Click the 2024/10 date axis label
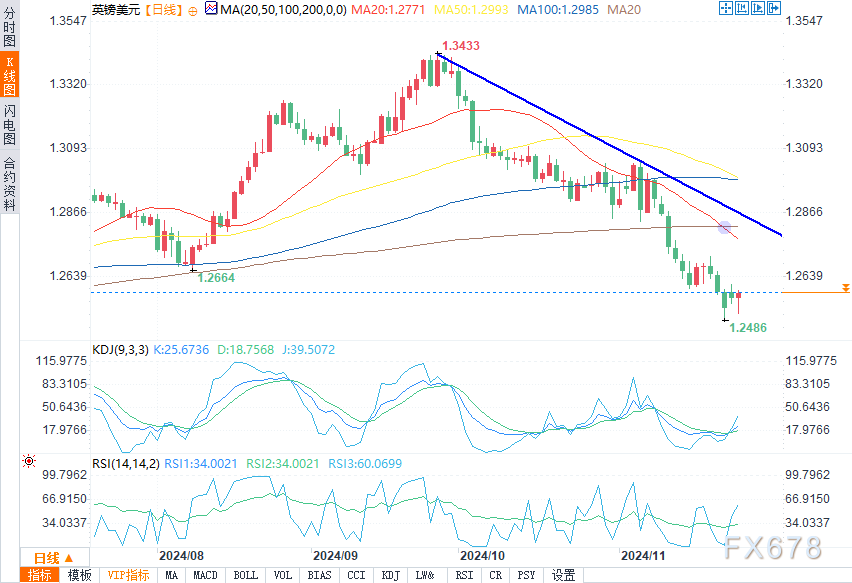 coord(482,556)
